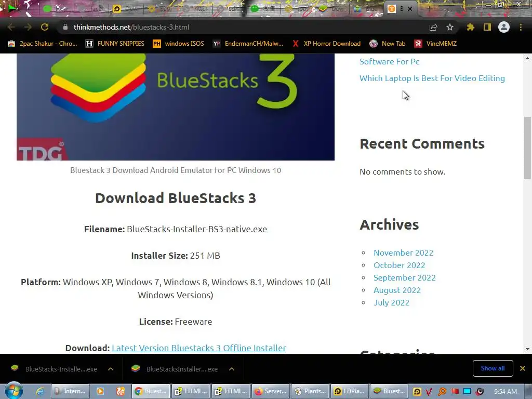Click the red V tray icon
The width and height of the screenshot is (532, 399).
pos(429,392)
